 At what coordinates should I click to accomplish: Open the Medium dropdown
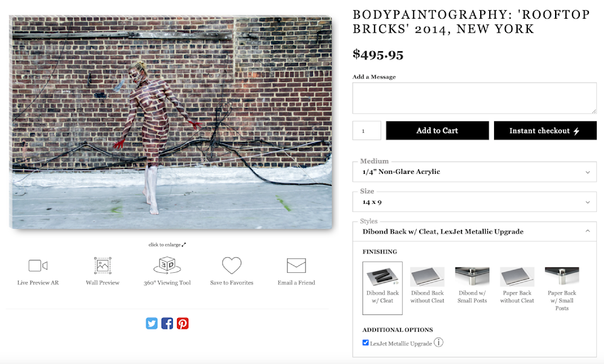(x=474, y=172)
